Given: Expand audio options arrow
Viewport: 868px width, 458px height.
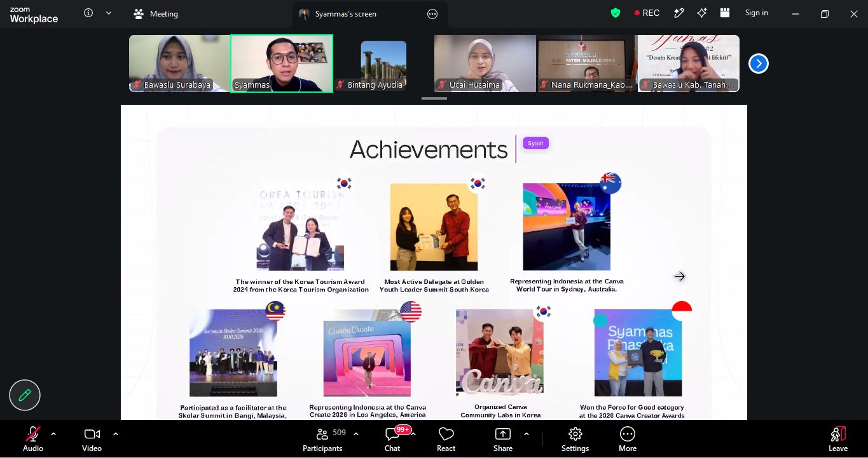Looking at the screenshot, I should pyautogui.click(x=53, y=434).
